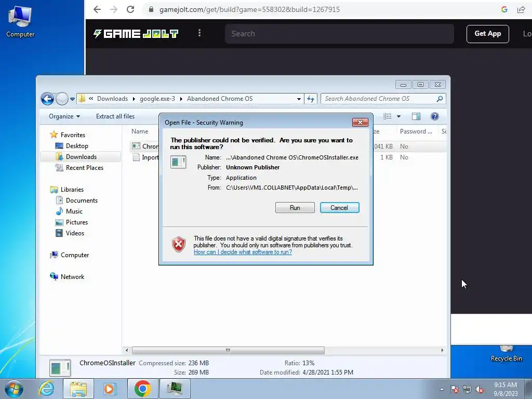Sort by the Password column header
The width and height of the screenshot is (532, 399).
416,131
